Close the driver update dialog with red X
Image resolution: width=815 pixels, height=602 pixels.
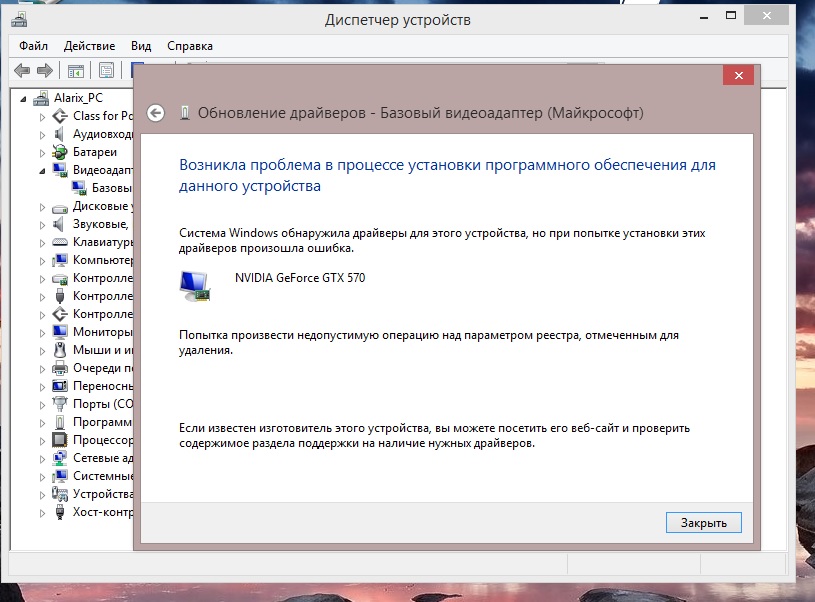click(x=738, y=75)
